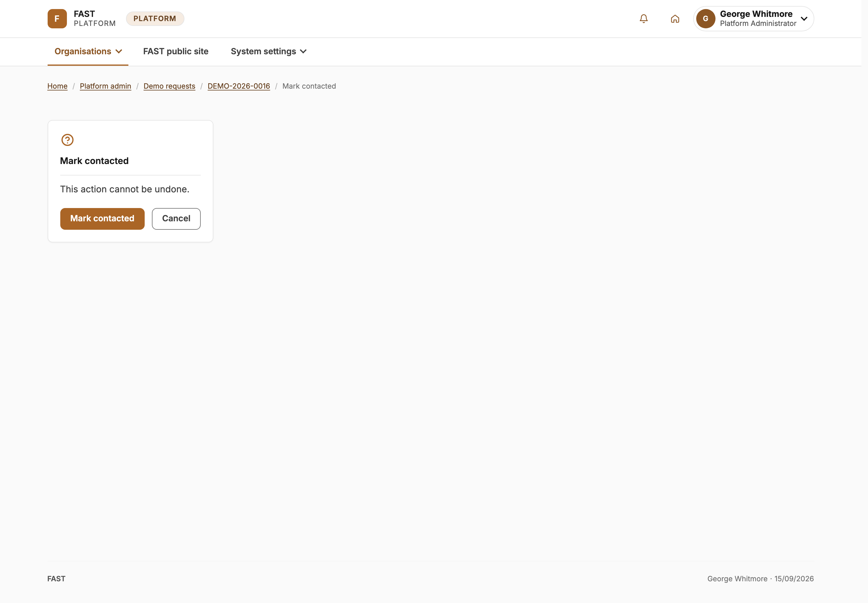868x603 pixels.
Task: Cancel the mark contacted action
Action: (176, 219)
